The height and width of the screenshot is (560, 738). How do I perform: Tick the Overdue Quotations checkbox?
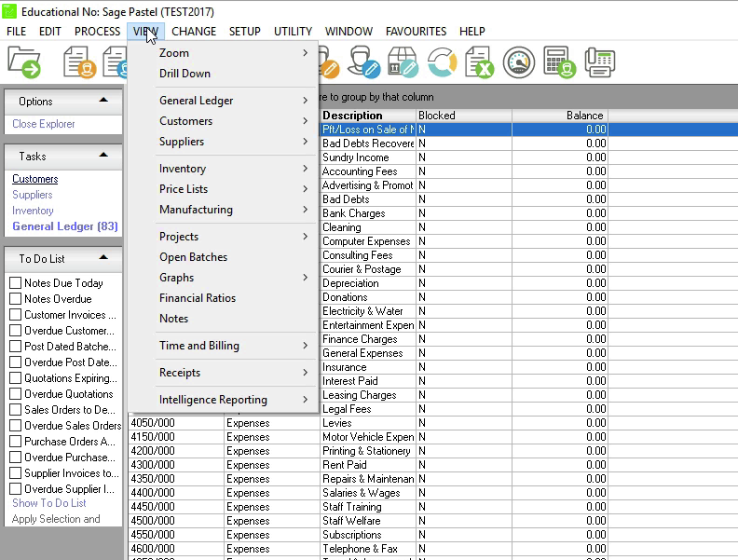(x=15, y=394)
